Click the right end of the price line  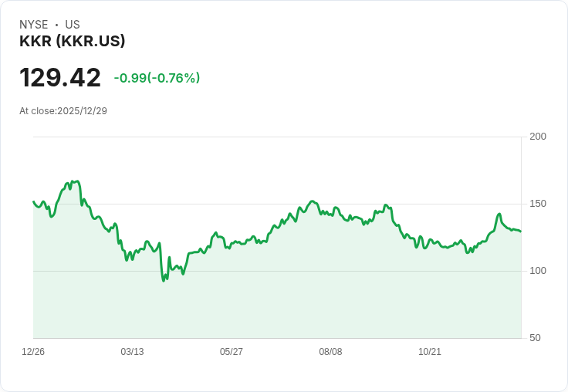point(521,231)
